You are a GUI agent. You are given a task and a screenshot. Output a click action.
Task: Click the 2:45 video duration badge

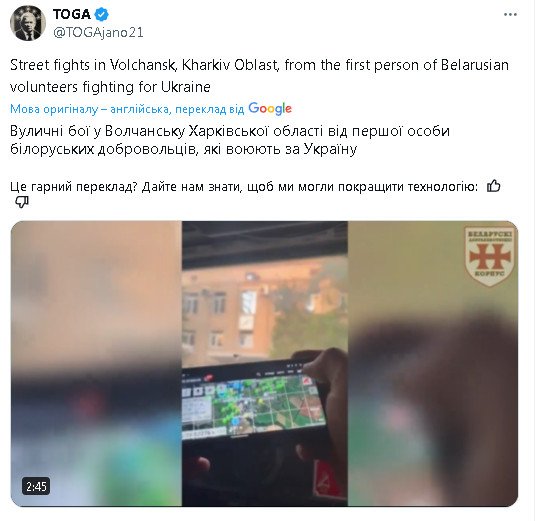click(36, 486)
